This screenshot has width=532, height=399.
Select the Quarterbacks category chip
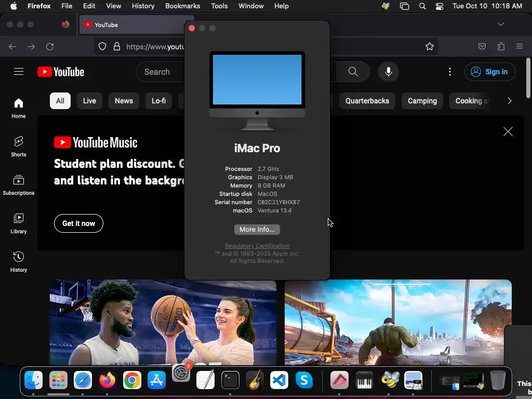click(x=367, y=101)
